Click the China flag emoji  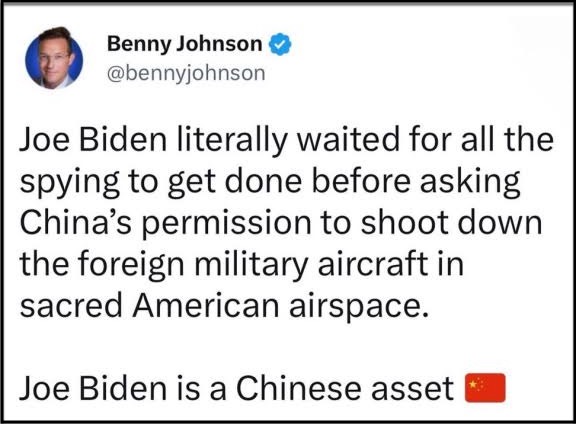coord(485,388)
